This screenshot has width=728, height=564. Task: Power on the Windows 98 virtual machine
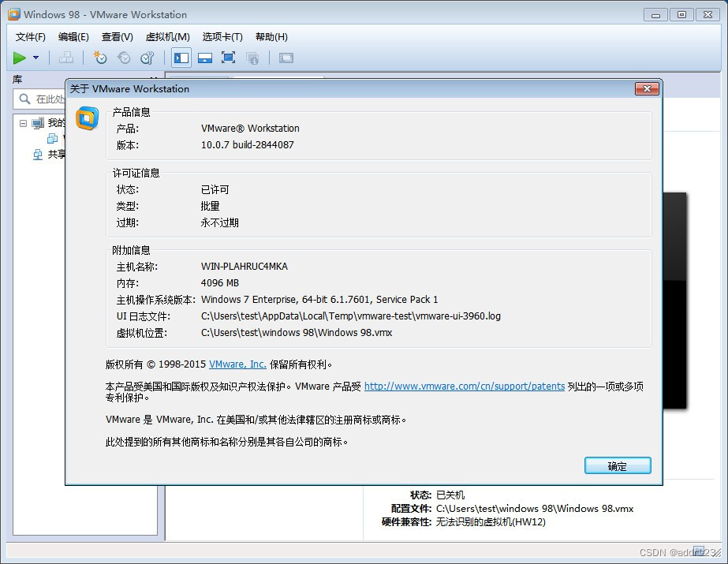pyautogui.click(x=19, y=58)
